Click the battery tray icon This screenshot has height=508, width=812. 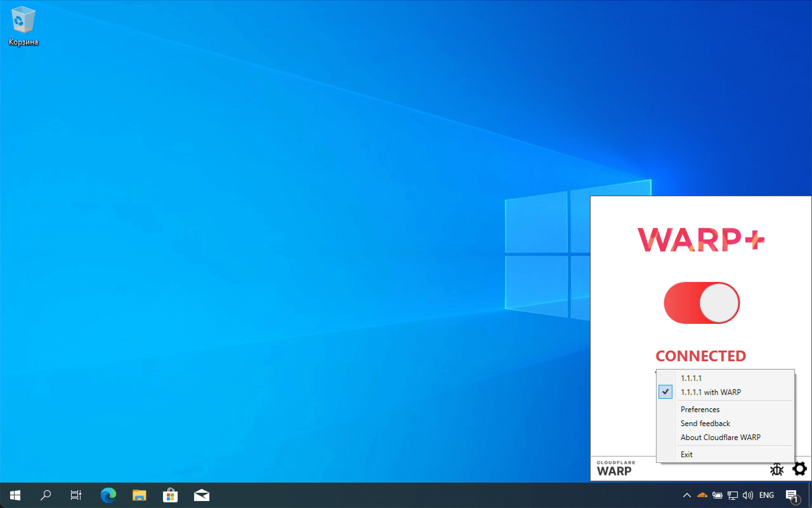(x=717, y=495)
